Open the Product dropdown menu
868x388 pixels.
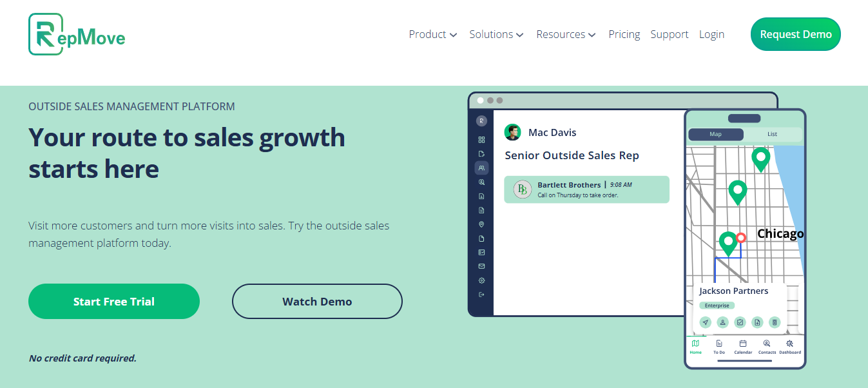433,34
